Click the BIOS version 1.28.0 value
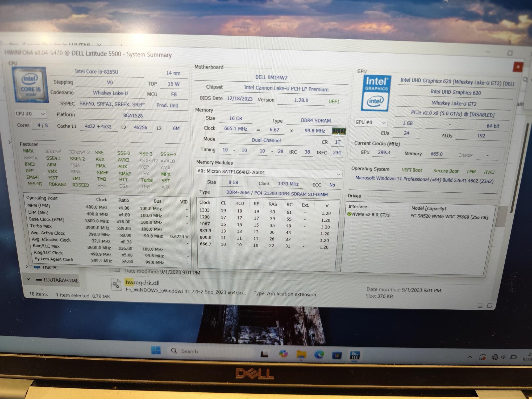 pos(301,100)
